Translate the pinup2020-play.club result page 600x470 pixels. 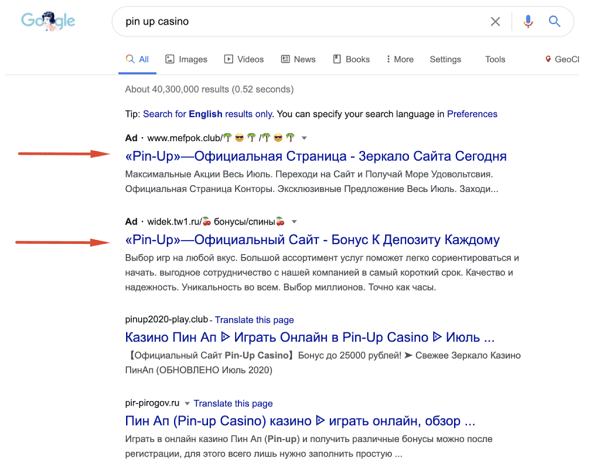coord(254,320)
